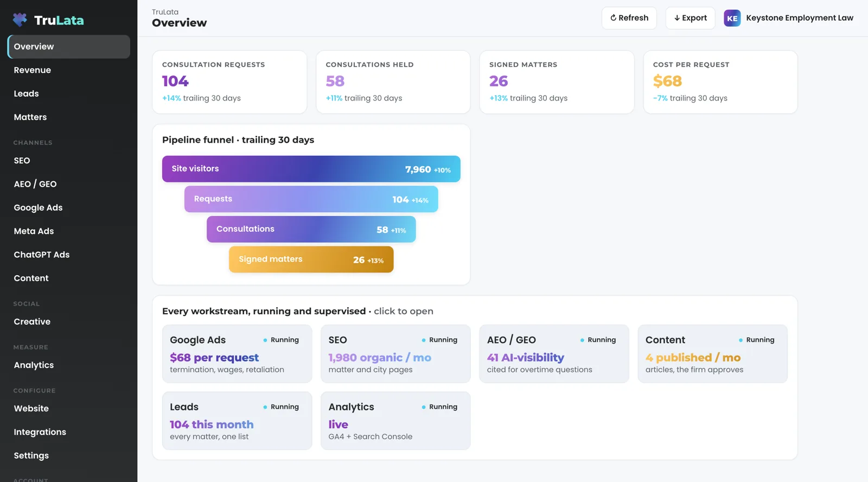Open Analytics in the sidebar
The height and width of the screenshot is (482, 868).
pos(69,365)
